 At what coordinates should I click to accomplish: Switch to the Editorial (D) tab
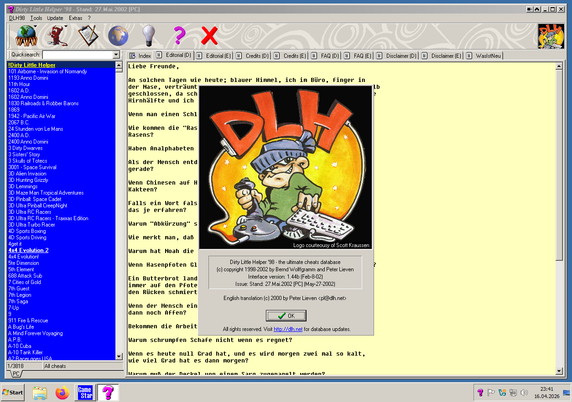tap(174, 55)
